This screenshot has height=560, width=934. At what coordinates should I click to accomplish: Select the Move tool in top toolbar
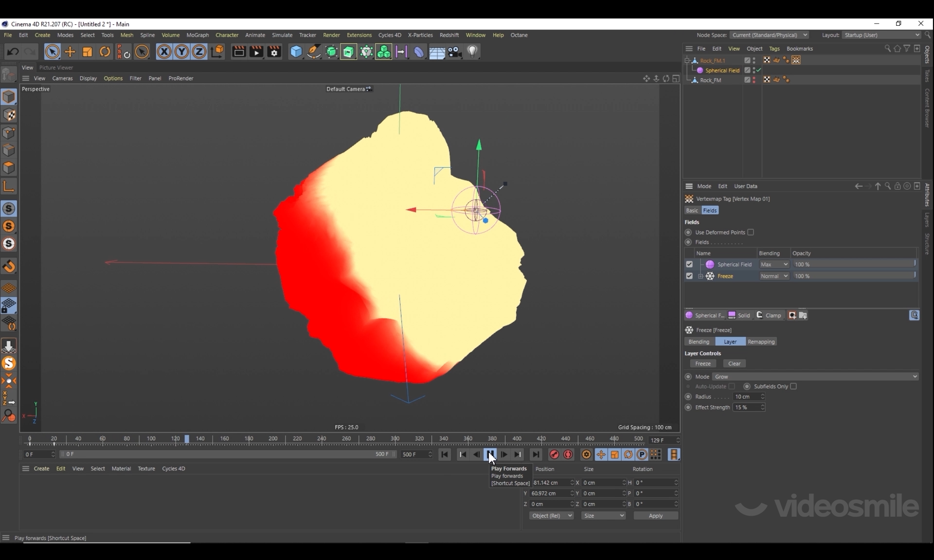pos(70,52)
